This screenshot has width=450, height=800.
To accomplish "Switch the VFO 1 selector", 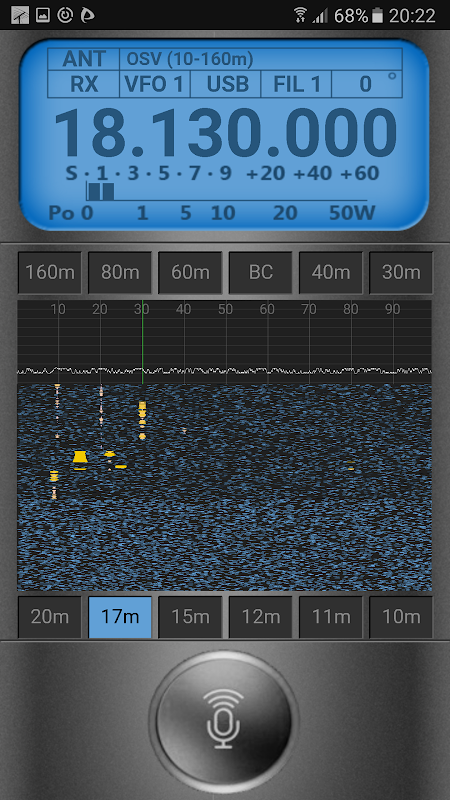I will [155, 84].
